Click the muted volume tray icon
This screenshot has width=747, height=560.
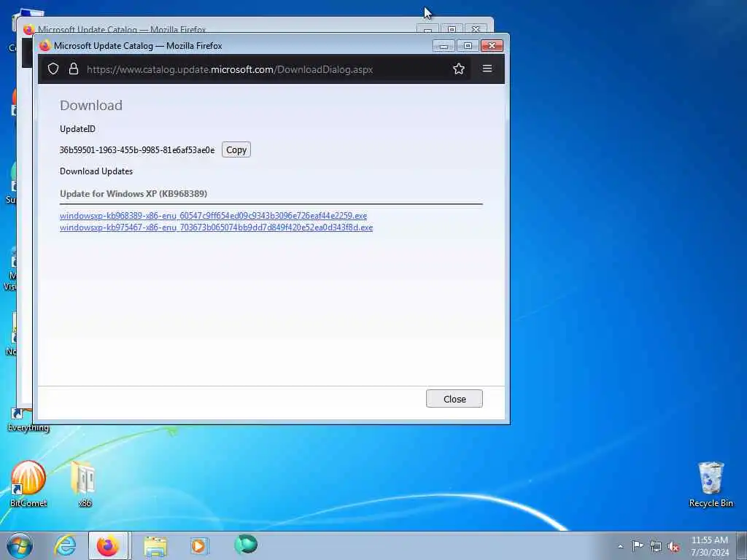[673, 547]
